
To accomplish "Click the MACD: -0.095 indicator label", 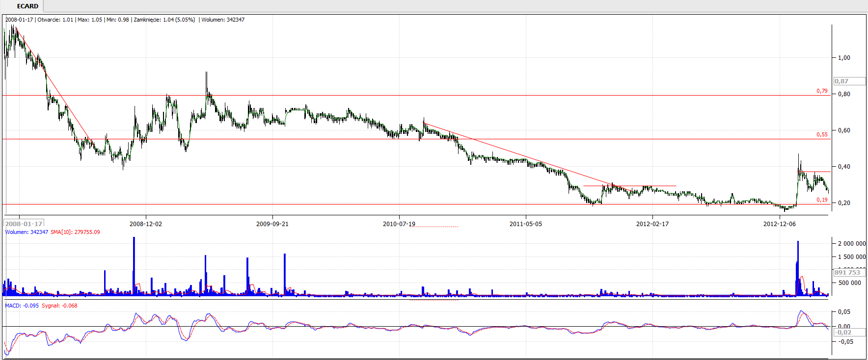I will tap(22, 306).
